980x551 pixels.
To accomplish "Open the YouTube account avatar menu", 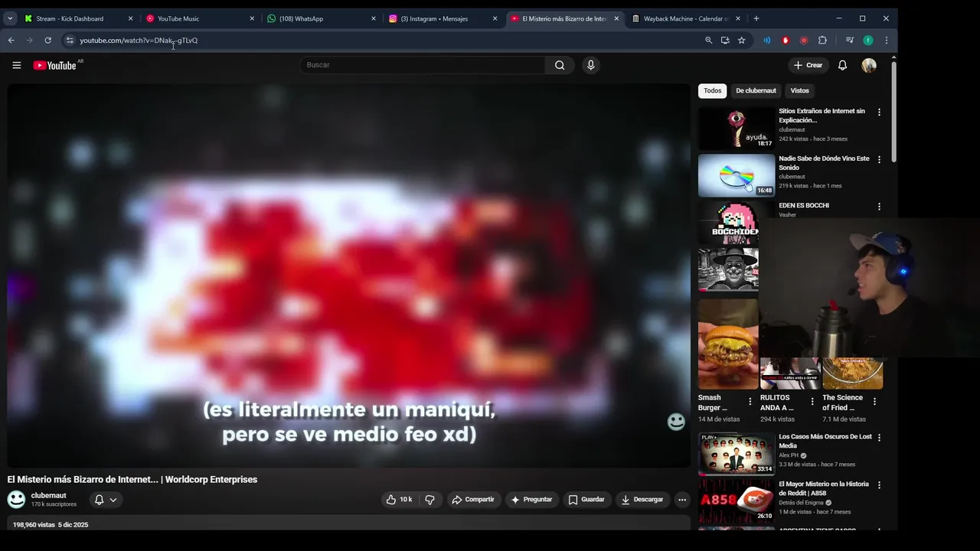I will pos(869,65).
